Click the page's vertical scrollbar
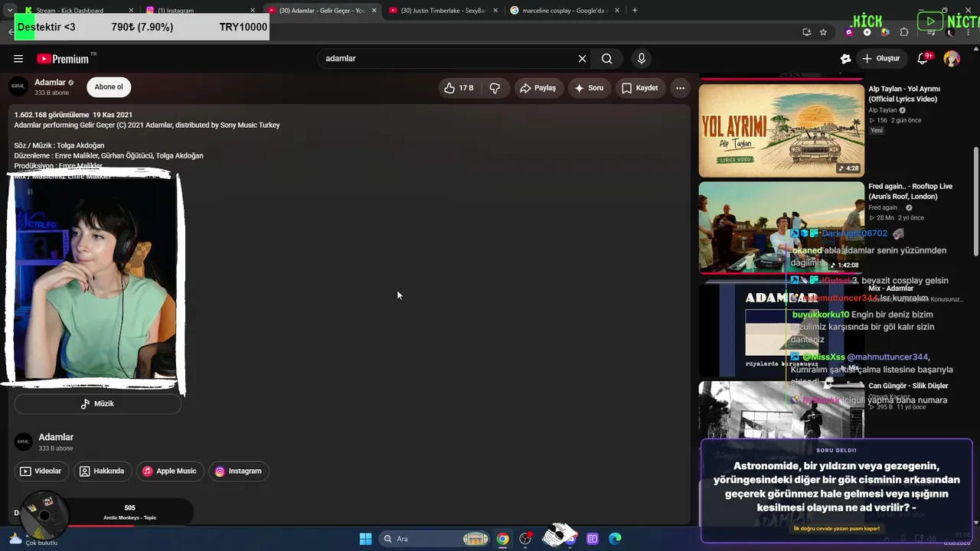 coord(975,203)
